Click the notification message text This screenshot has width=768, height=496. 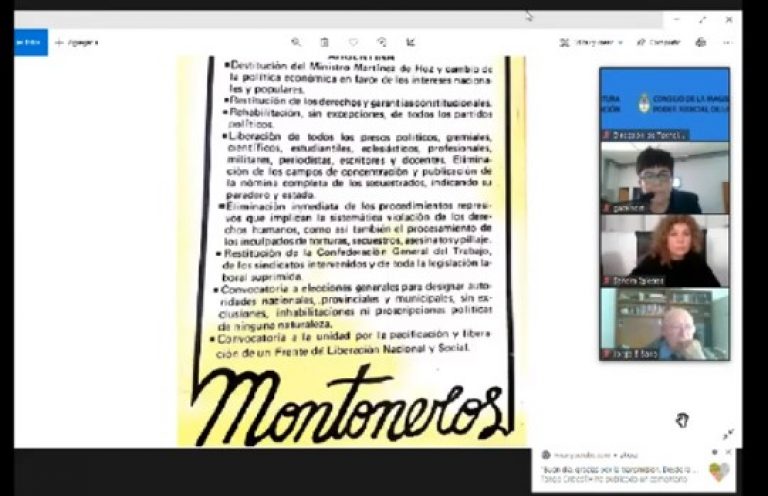619,474
